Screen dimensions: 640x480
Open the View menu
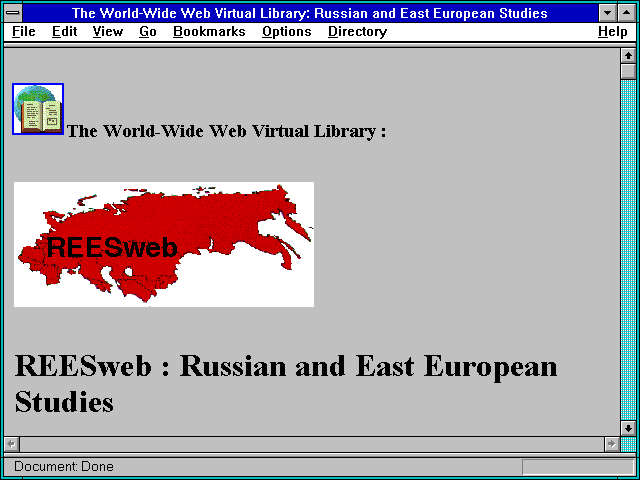pos(108,32)
